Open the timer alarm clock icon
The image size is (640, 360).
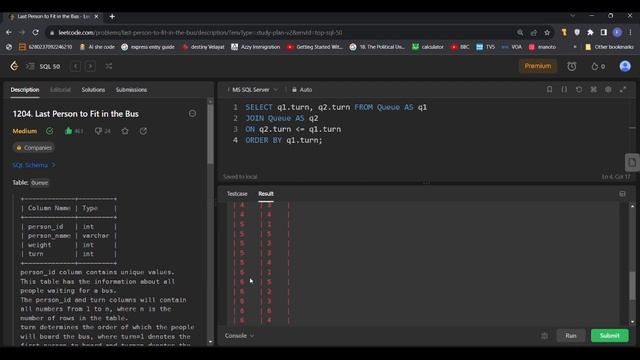click(x=572, y=66)
